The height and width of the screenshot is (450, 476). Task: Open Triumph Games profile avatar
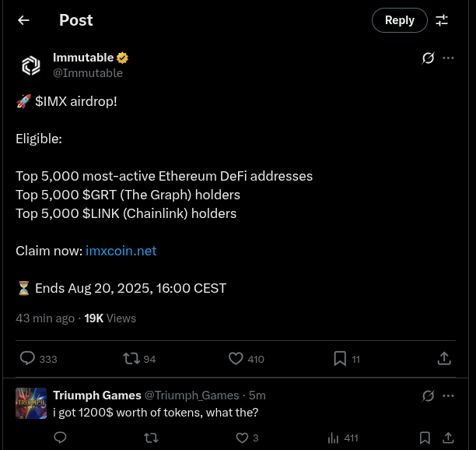click(30, 404)
